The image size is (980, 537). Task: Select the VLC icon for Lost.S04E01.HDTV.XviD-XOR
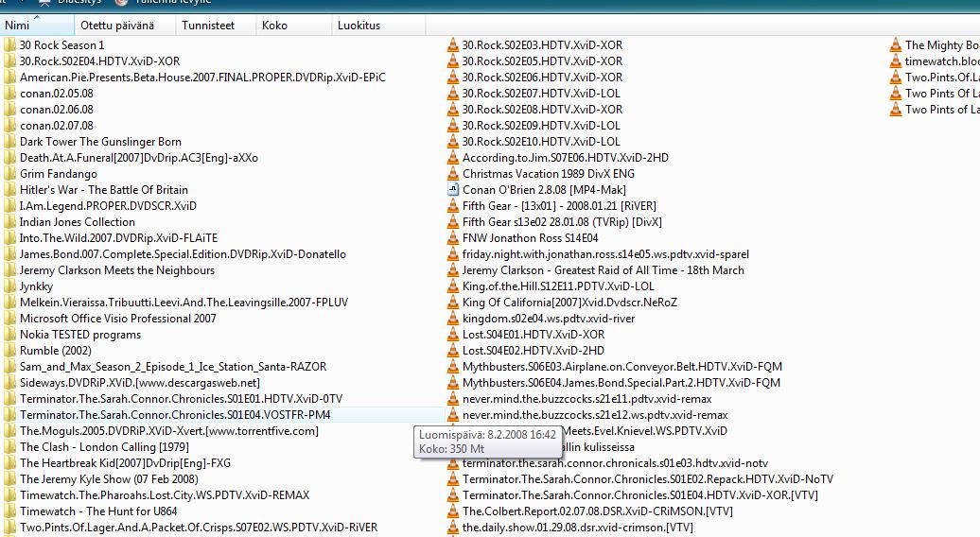click(x=453, y=334)
